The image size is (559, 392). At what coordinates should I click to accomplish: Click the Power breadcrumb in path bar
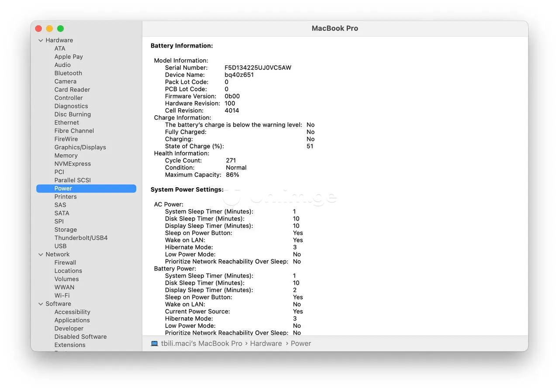301,344
